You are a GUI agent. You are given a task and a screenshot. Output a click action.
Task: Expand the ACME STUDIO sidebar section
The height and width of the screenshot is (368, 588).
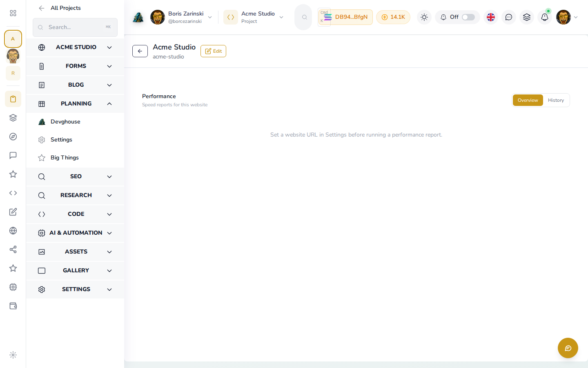coord(75,47)
